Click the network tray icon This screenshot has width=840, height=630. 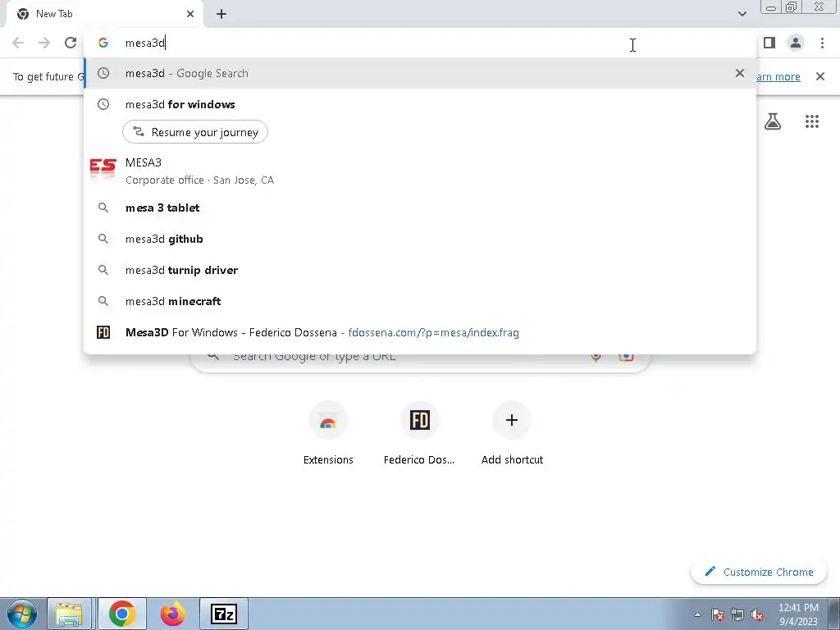(737, 614)
